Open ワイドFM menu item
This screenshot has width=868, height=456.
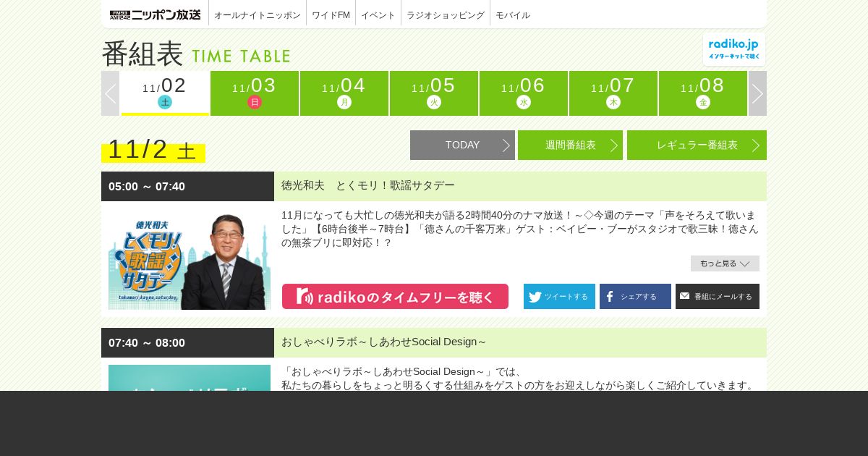point(331,14)
